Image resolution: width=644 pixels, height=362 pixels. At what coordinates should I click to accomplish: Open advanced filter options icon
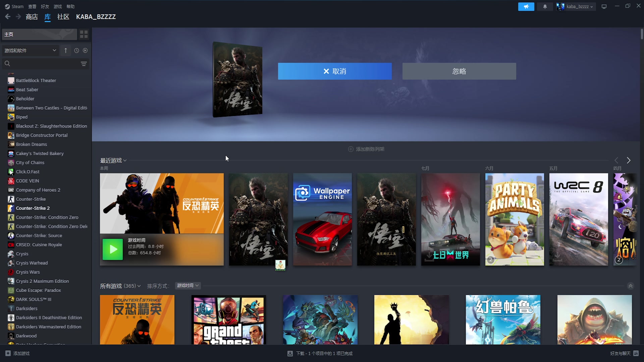click(84, 64)
